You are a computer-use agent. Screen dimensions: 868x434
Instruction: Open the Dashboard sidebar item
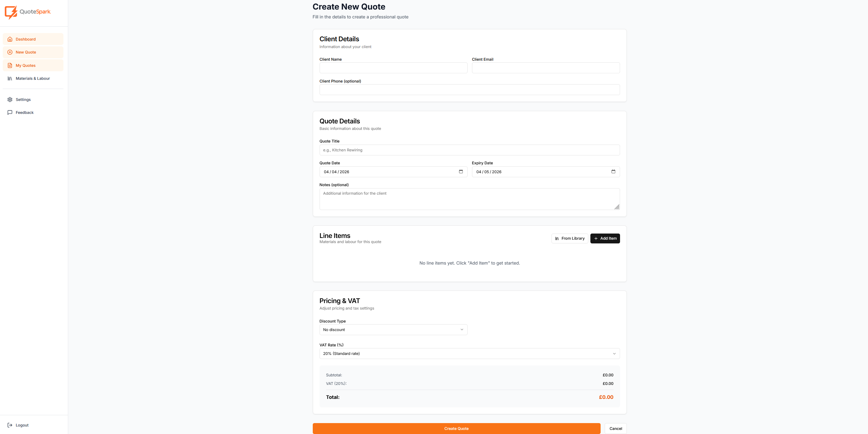coord(33,39)
